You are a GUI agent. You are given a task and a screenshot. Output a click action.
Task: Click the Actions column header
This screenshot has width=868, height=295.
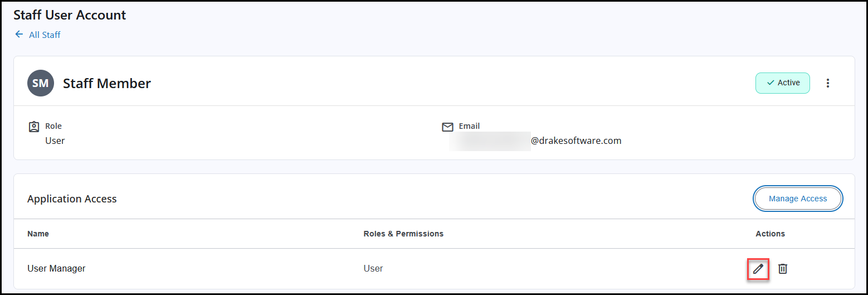pos(770,234)
